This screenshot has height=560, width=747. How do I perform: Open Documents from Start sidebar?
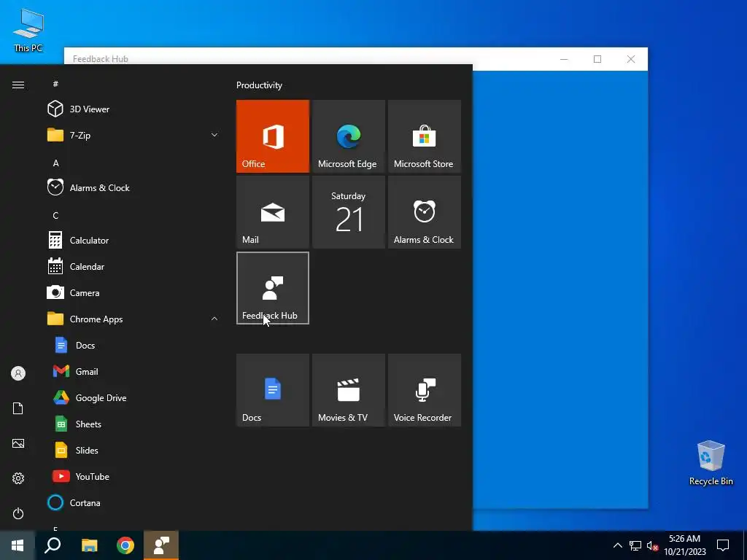coord(18,408)
